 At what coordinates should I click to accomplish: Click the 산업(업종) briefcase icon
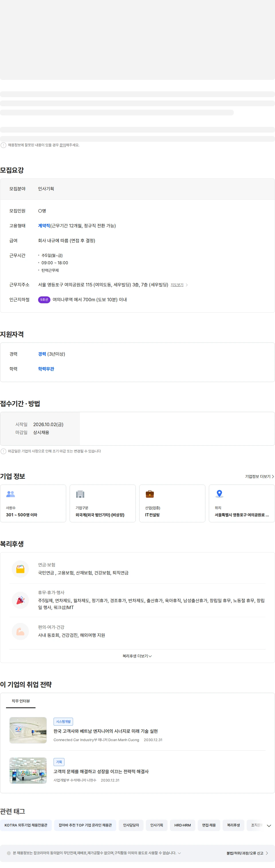coord(150,494)
